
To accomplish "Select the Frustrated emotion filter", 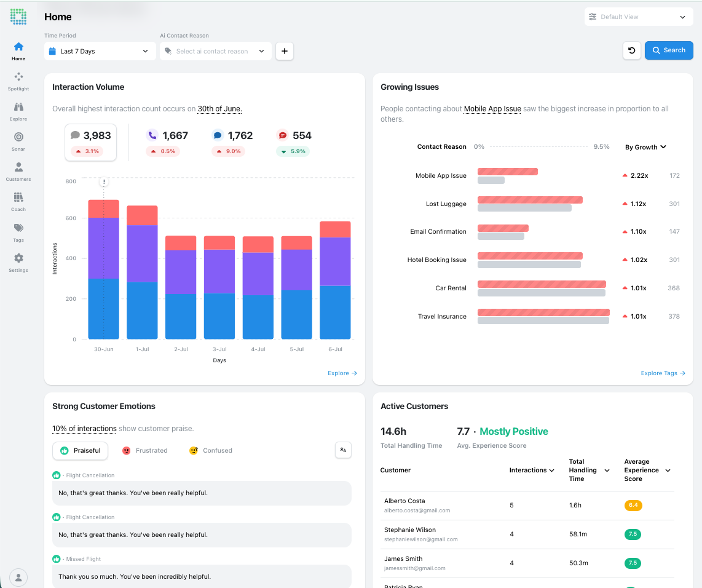I will click(x=144, y=450).
